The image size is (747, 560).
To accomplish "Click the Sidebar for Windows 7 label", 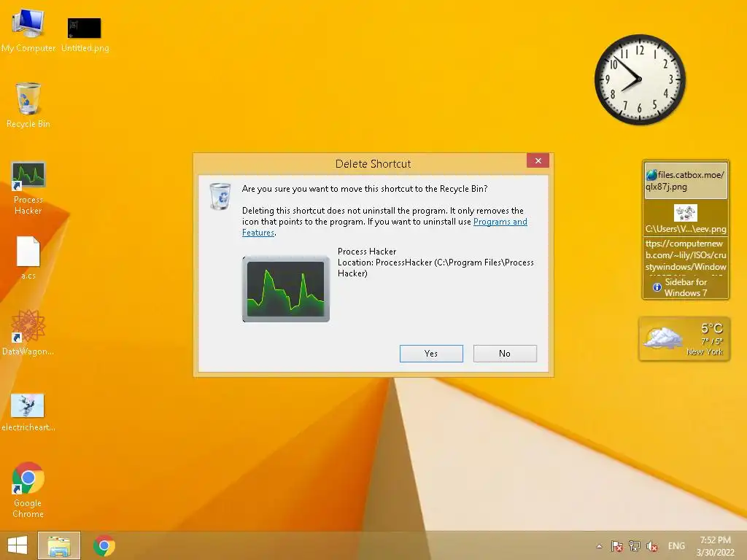I will (x=686, y=287).
